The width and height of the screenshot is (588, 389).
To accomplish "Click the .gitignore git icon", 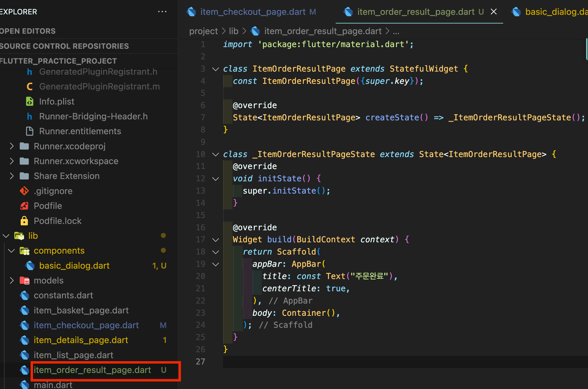I will 24,191.
